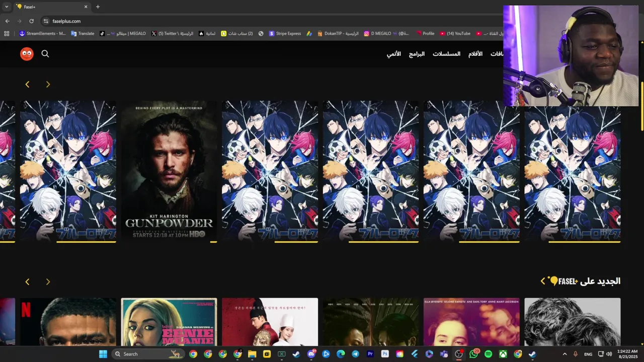
Task: Open the Netflix-branded poster thumbnail
Action: [68, 322]
